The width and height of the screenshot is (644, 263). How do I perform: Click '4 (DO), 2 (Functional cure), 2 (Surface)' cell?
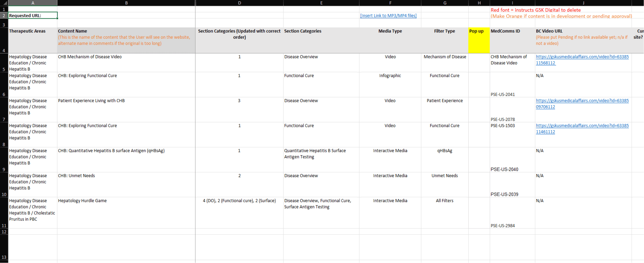pos(239,213)
